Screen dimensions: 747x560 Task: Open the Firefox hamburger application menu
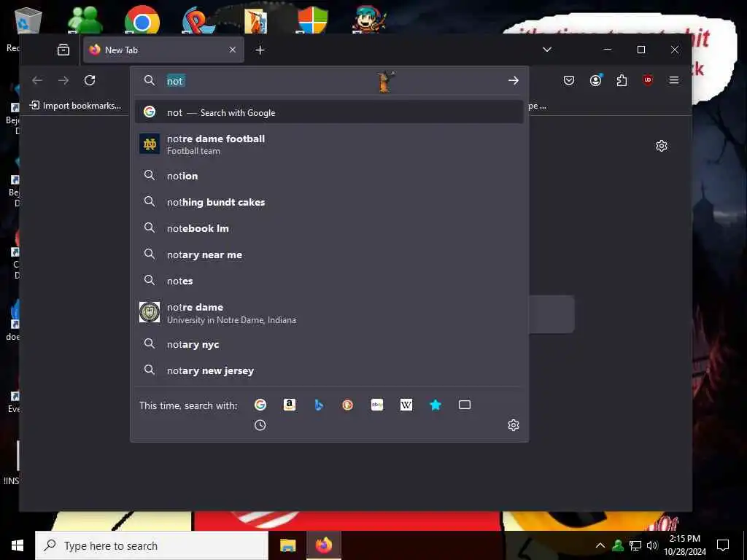673,80
